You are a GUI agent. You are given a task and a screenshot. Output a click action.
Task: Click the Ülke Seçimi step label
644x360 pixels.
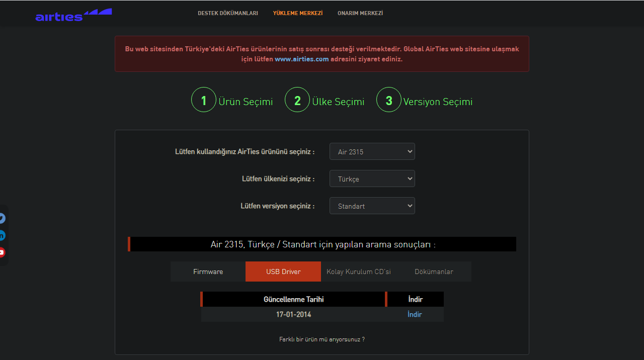point(338,102)
